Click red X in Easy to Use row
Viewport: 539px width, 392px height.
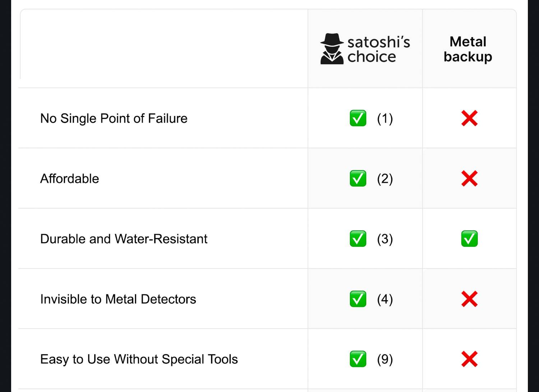point(469,359)
